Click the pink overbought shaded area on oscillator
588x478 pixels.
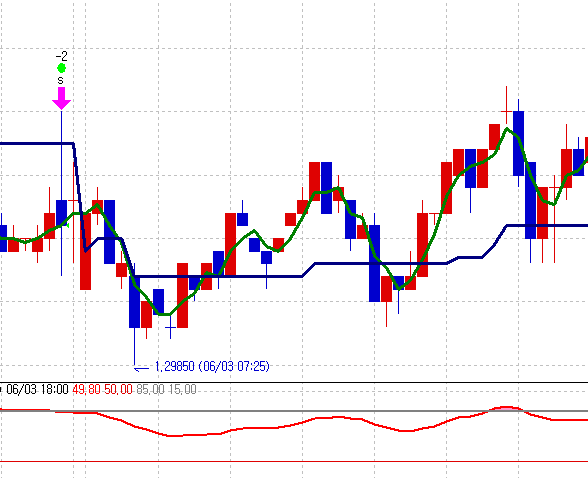[x=505, y=409]
